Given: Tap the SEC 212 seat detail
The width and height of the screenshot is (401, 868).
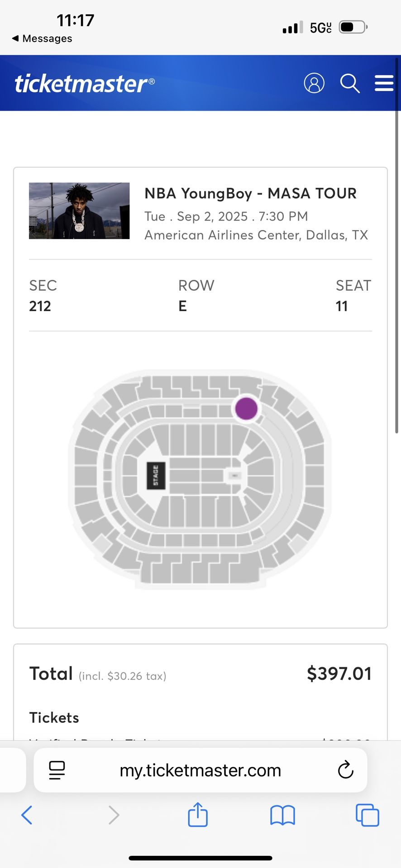Looking at the screenshot, I should coord(43,295).
